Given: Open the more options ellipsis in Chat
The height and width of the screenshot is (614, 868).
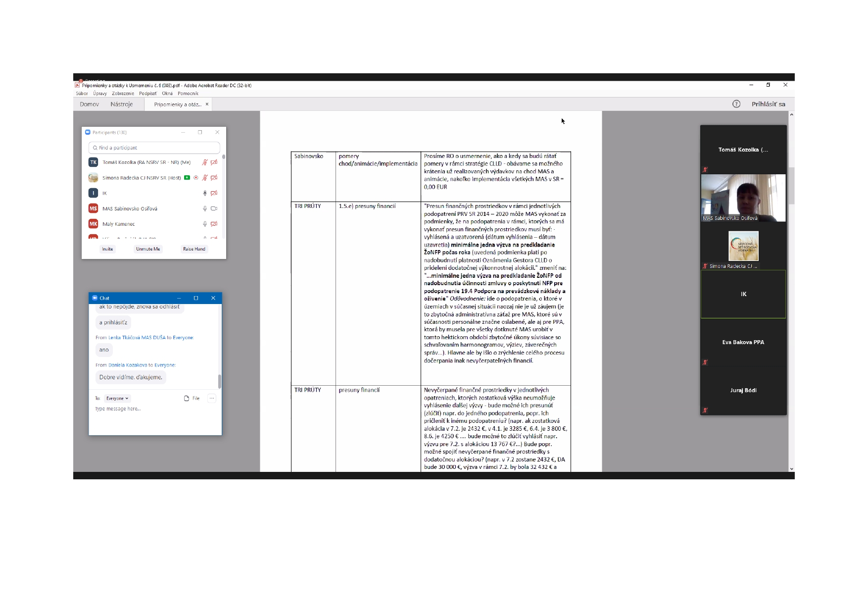Looking at the screenshot, I should point(212,398).
